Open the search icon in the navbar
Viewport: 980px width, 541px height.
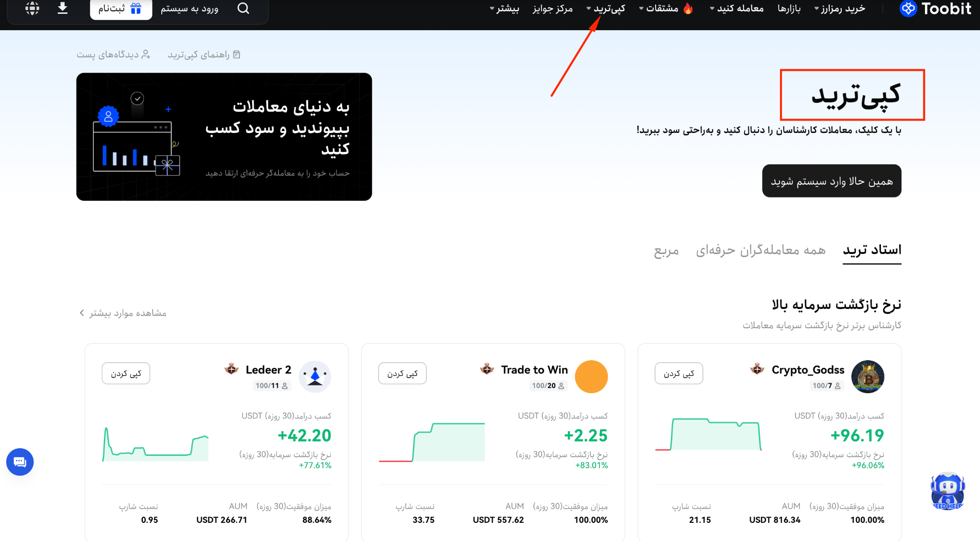tap(243, 9)
